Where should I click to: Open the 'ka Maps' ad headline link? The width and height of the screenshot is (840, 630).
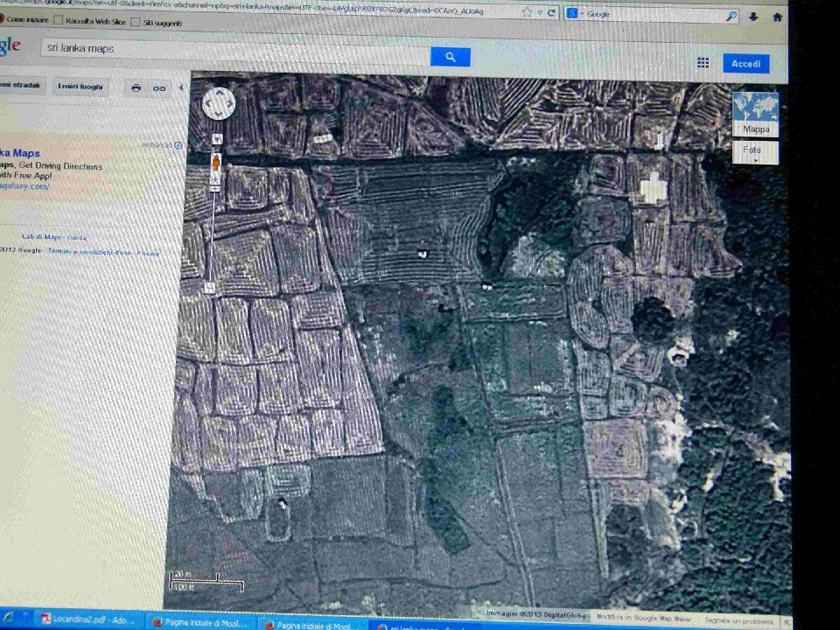pos(20,153)
